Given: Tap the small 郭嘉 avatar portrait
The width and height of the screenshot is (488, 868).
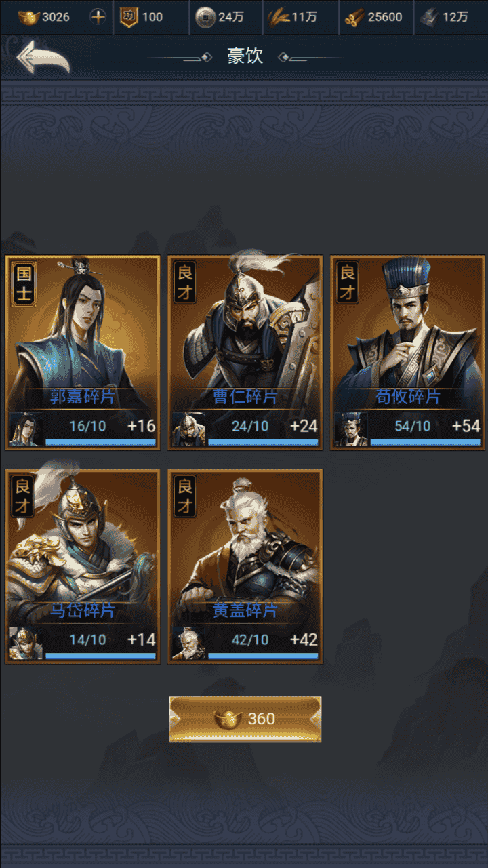Looking at the screenshot, I should point(26,429).
